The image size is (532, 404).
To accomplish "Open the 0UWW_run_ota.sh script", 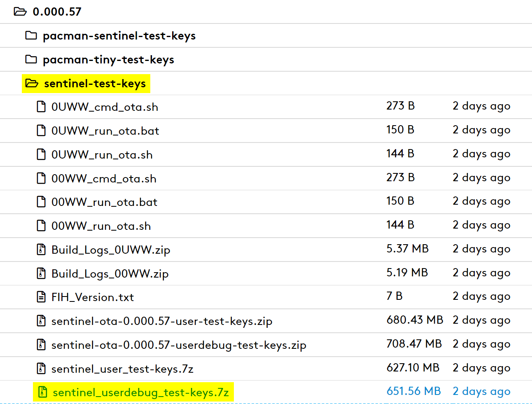I will [102, 155].
